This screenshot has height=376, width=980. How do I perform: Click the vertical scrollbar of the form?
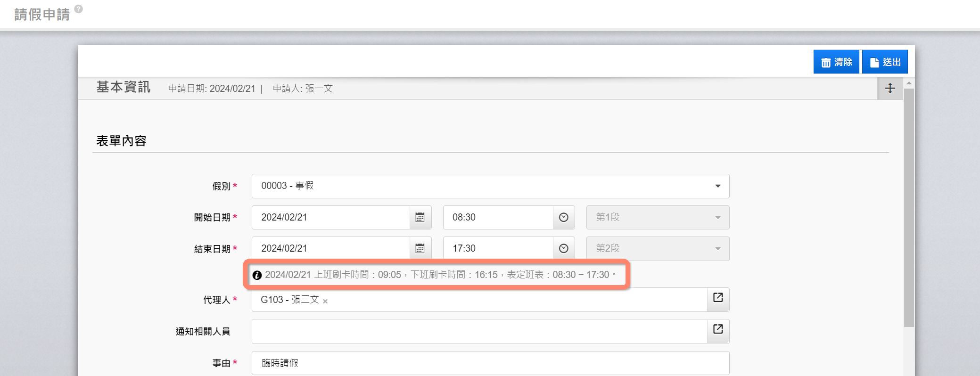pos(909,207)
